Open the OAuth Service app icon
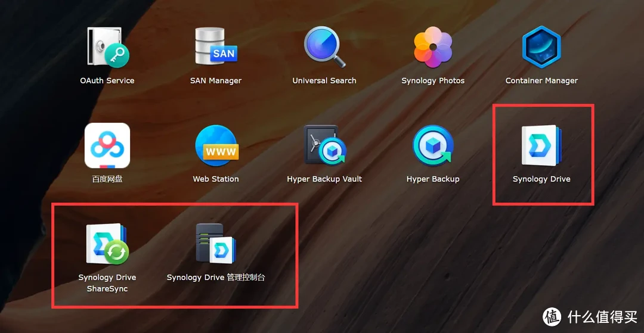 point(107,46)
